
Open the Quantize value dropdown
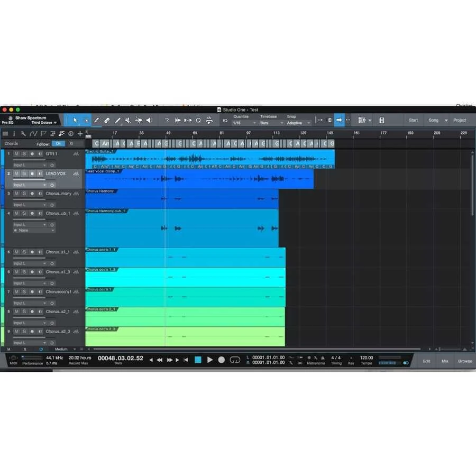click(x=244, y=123)
